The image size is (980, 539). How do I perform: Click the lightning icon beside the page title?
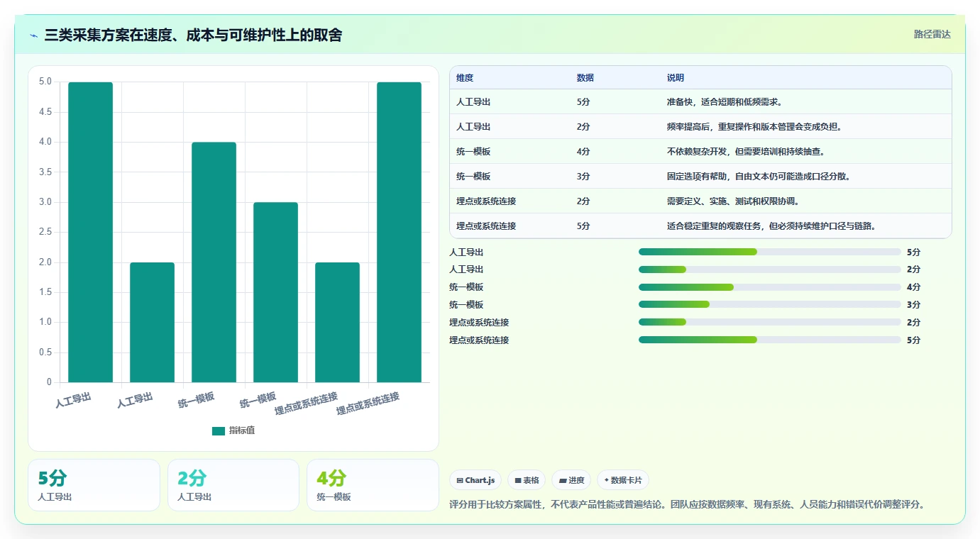tap(34, 35)
